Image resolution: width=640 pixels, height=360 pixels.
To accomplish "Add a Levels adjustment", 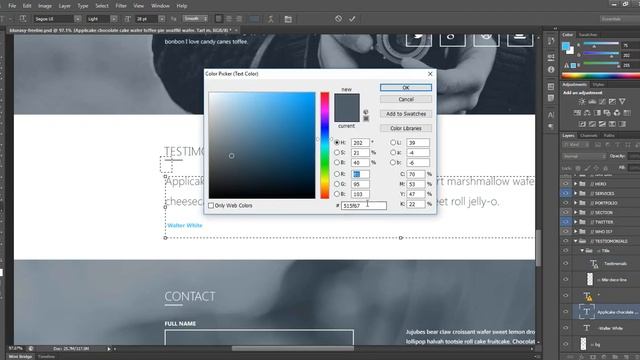I will coord(592,101).
